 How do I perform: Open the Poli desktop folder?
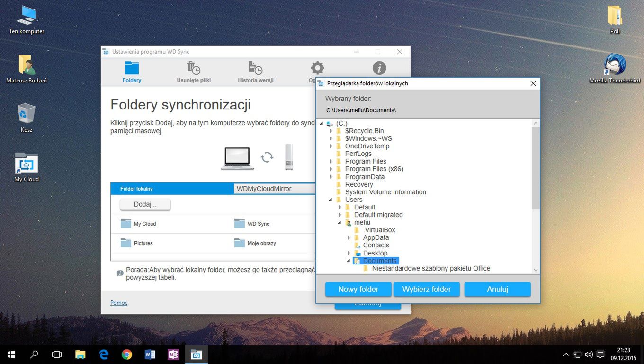coord(615,20)
